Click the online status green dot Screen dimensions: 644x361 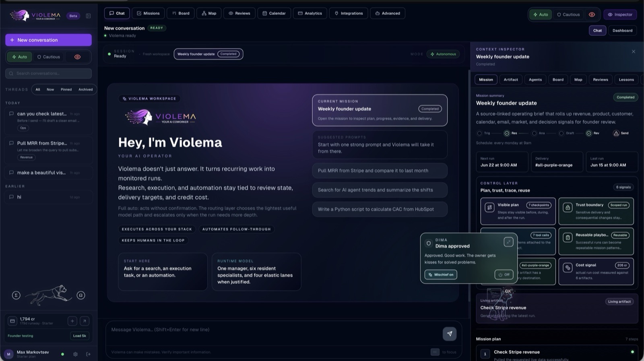[x=62, y=354]
